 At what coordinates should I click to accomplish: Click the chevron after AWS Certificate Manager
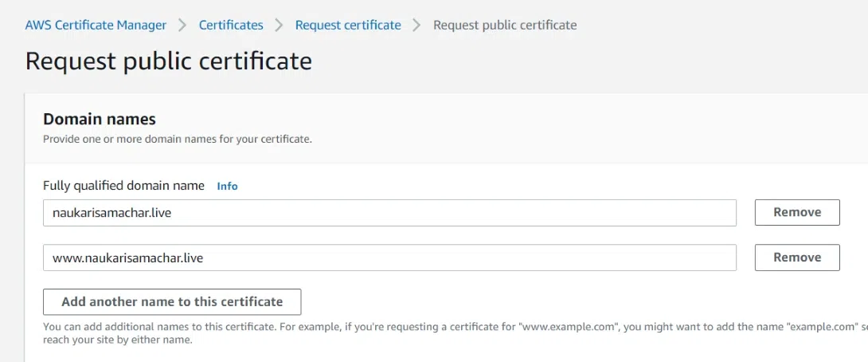(x=183, y=25)
